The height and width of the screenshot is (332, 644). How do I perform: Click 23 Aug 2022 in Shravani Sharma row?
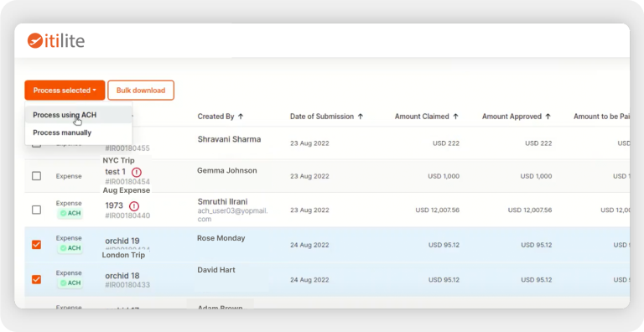pyautogui.click(x=309, y=143)
